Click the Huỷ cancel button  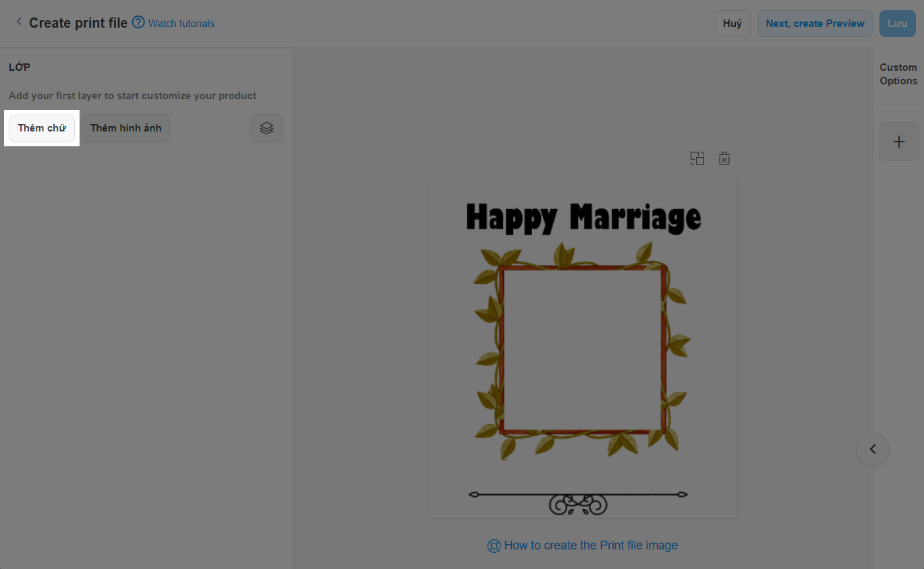click(732, 24)
